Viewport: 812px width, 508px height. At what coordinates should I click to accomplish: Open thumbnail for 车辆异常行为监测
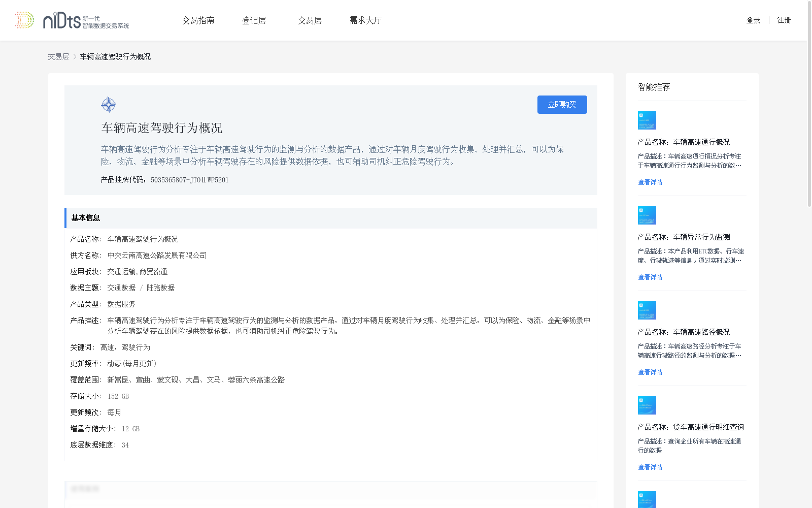(647, 215)
